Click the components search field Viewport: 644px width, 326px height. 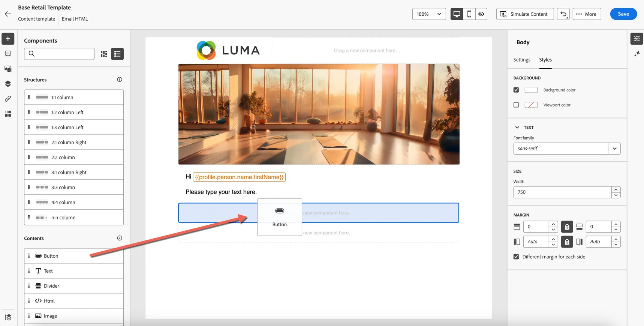click(x=59, y=54)
